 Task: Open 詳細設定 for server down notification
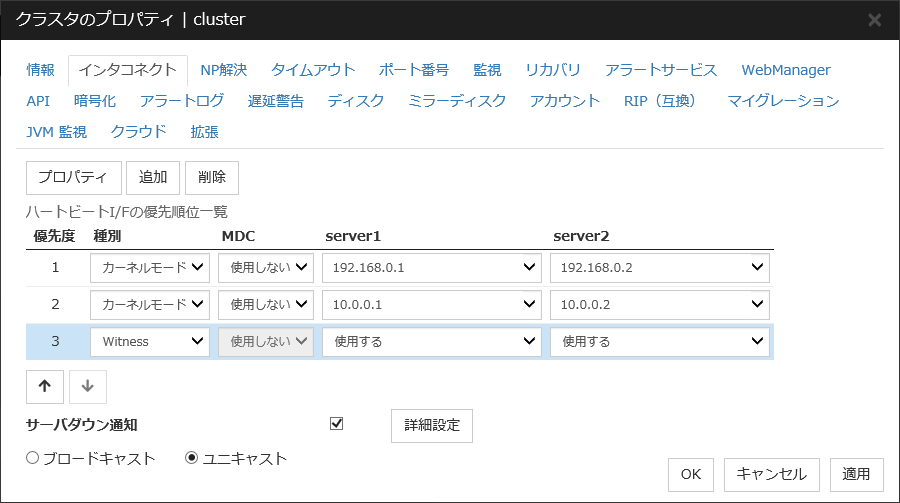431,425
